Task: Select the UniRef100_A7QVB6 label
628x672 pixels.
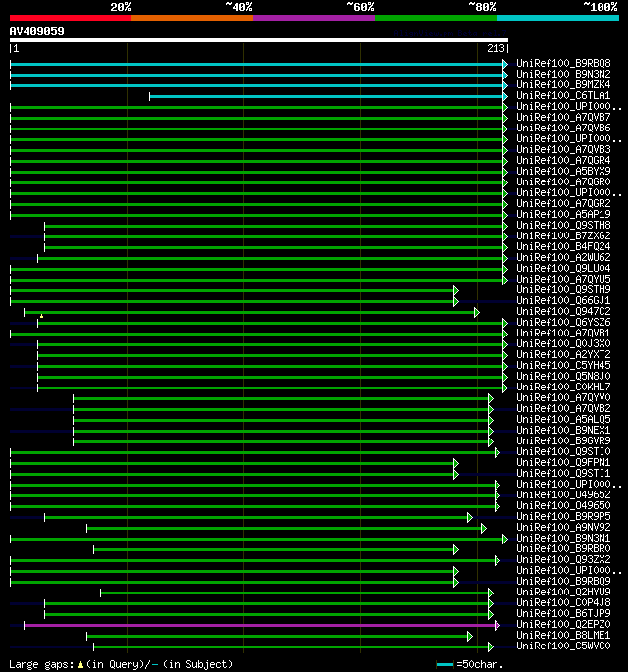Action: [x=563, y=129]
